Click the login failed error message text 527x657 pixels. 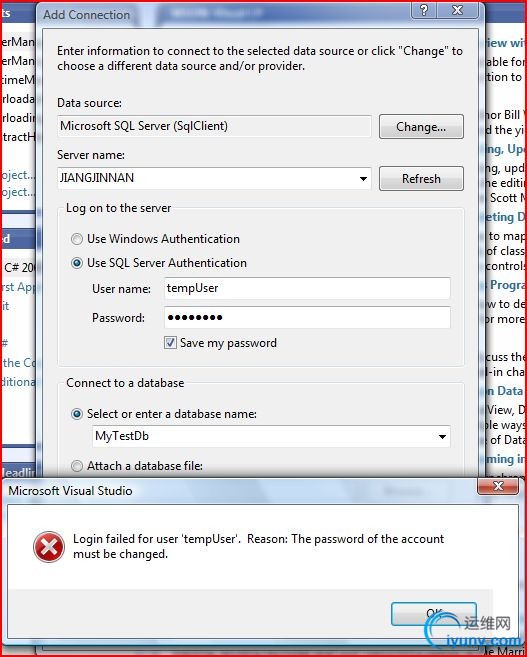pos(258,546)
